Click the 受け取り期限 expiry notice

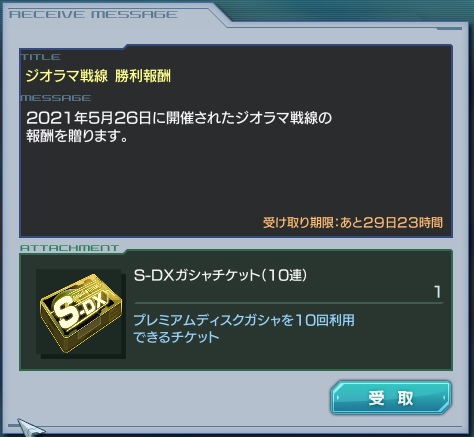[353, 222]
